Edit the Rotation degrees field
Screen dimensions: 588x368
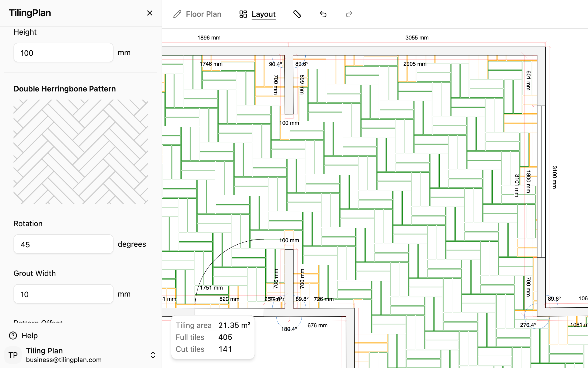click(x=64, y=244)
